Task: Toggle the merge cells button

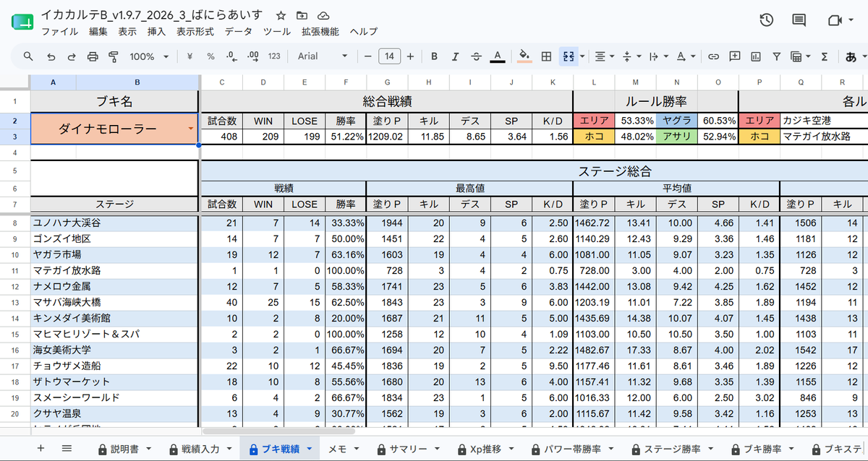Action: click(569, 56)
